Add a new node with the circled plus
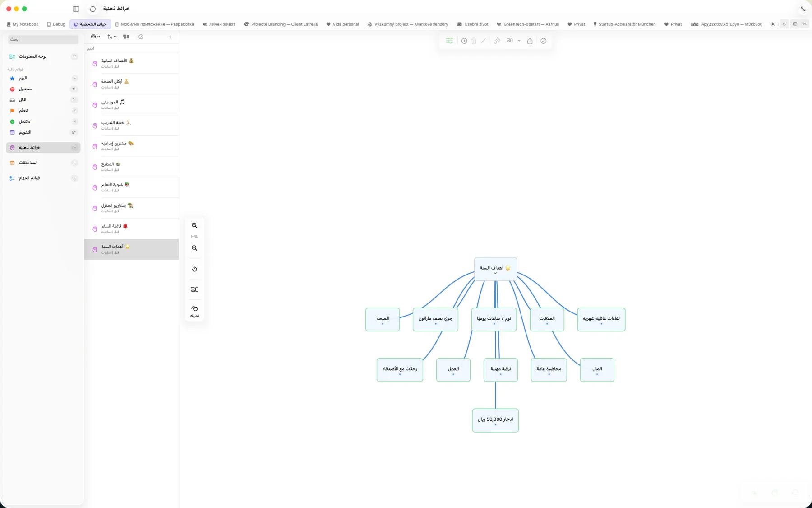This screenshot has width=812, height=508. tap(464, 41)
